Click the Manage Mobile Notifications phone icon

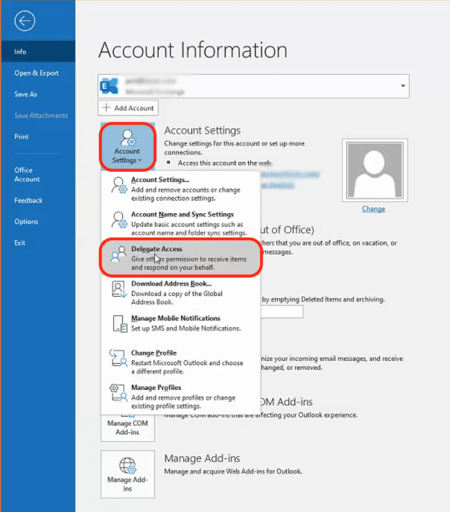click(119, 324)
